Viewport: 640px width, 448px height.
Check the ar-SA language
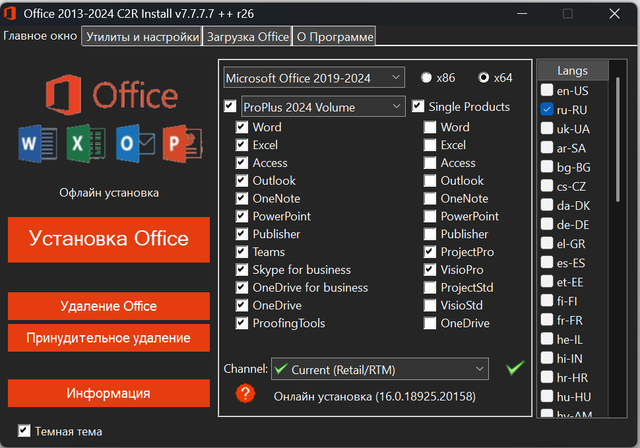(547, 147)
